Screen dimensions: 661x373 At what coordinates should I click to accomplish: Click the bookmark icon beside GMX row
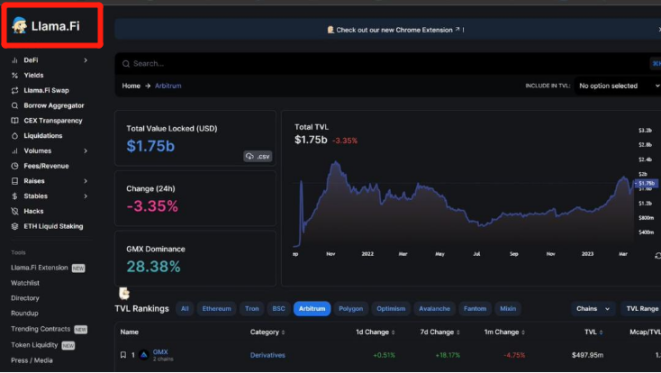123,355
